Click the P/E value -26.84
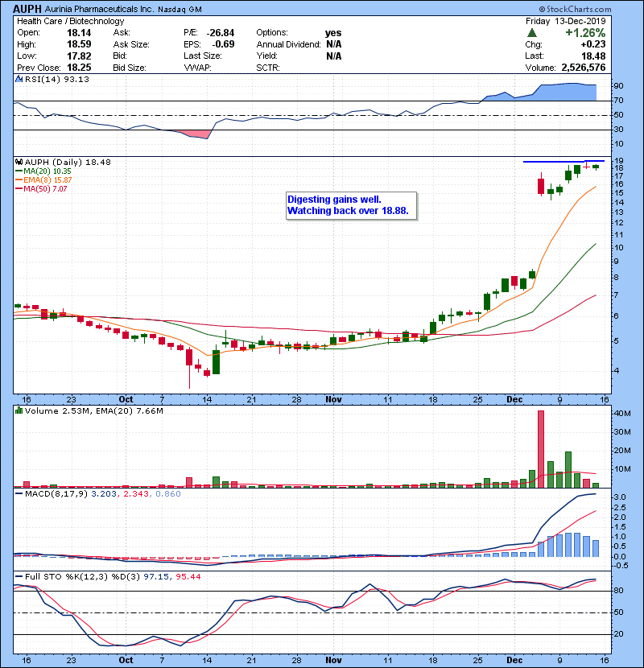This screenshot has height=668, width=644. 221,33
